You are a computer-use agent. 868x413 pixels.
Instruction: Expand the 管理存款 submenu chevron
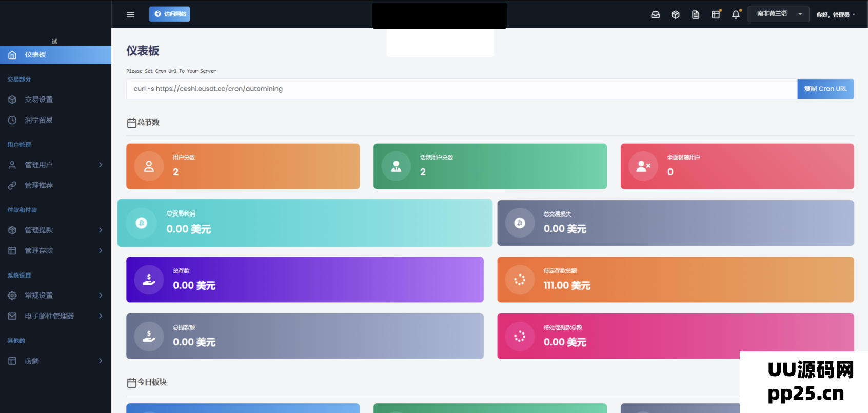click(101, 251)
